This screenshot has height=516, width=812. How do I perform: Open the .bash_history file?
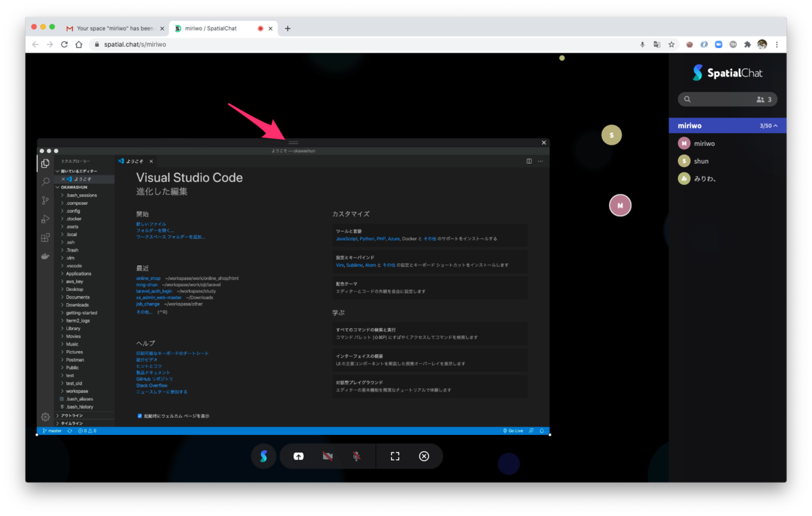[x=84, y=406]
